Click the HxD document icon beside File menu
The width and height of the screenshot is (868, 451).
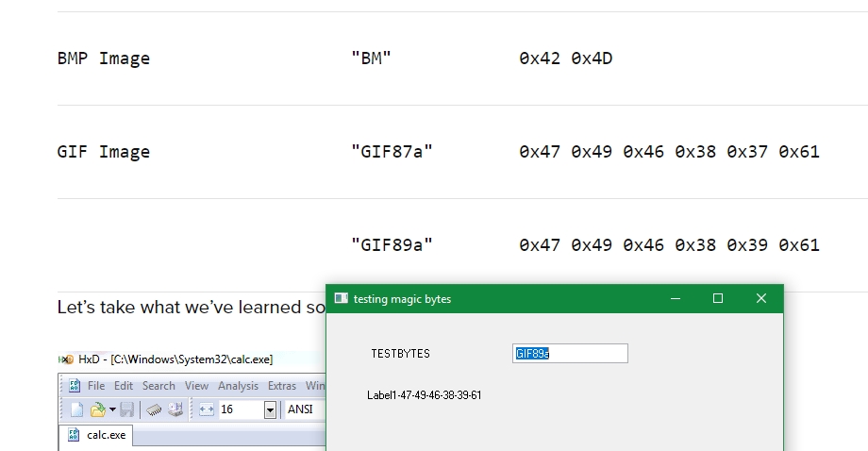[74, 386]
